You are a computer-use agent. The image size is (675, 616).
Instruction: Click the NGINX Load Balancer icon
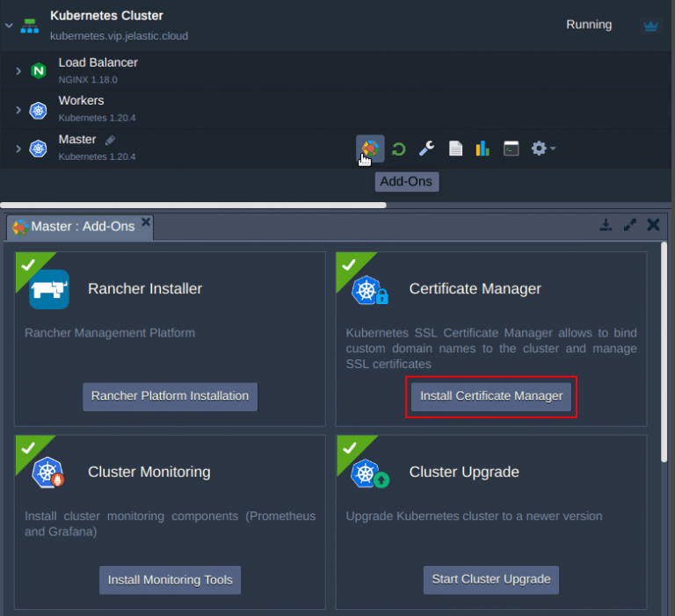(39, 70)
